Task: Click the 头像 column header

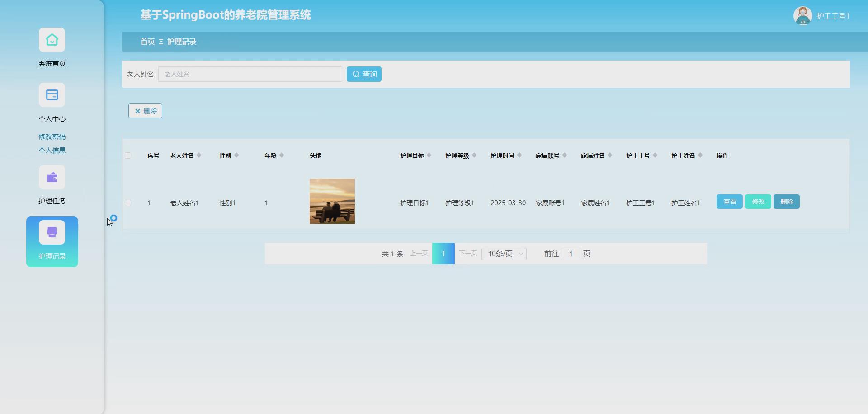Action: tap(316, 155)
